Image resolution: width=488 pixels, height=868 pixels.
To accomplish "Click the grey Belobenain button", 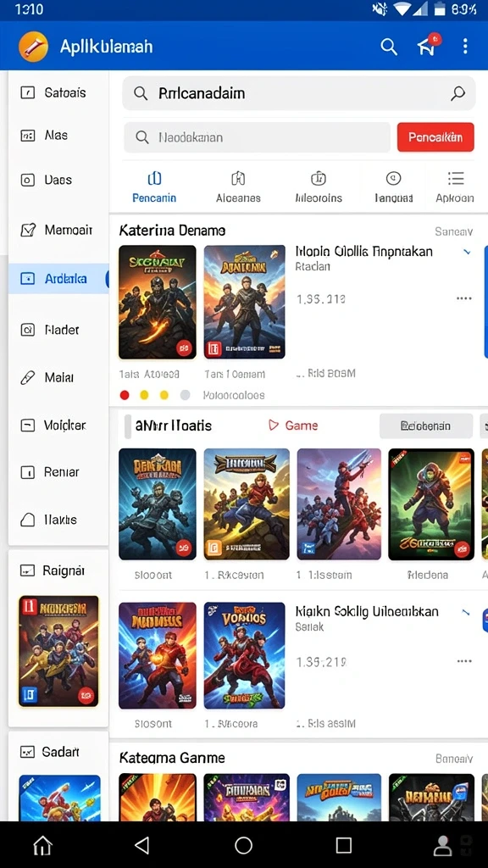I will click(426, 426).
